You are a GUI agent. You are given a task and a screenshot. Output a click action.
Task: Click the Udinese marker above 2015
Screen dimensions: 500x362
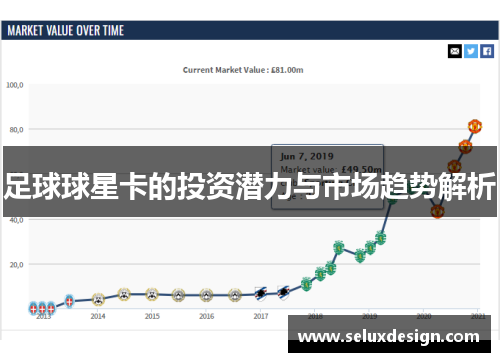(x=152, y=294)
